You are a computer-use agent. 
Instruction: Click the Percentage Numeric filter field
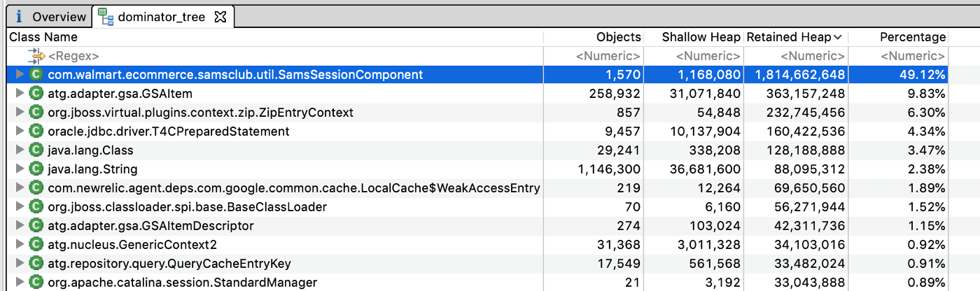point(913,56)
